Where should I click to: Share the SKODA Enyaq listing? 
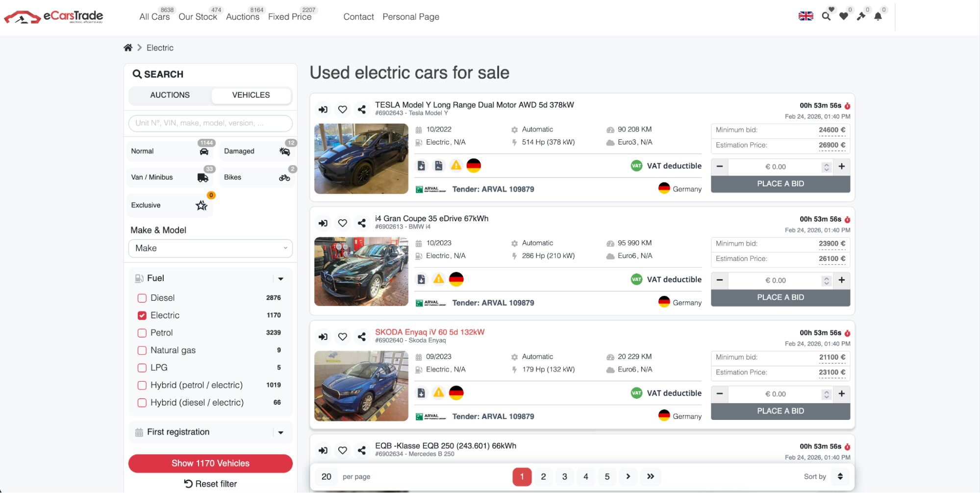(362, 337)
